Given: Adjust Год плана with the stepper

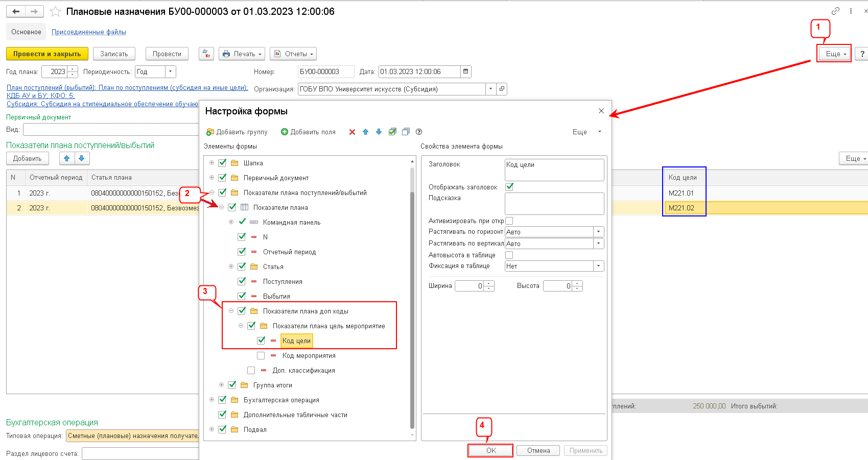Looking at the screenshot, I should 73,71.
